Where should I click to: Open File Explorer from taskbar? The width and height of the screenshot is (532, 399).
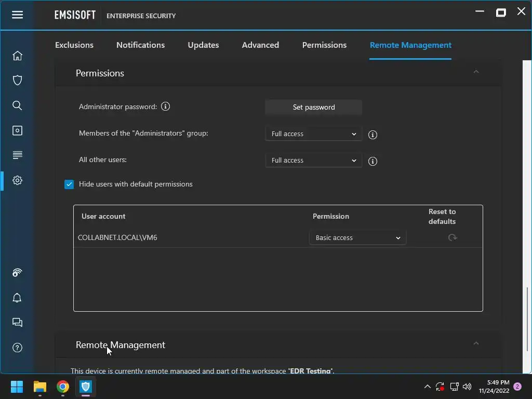(39, 387)
